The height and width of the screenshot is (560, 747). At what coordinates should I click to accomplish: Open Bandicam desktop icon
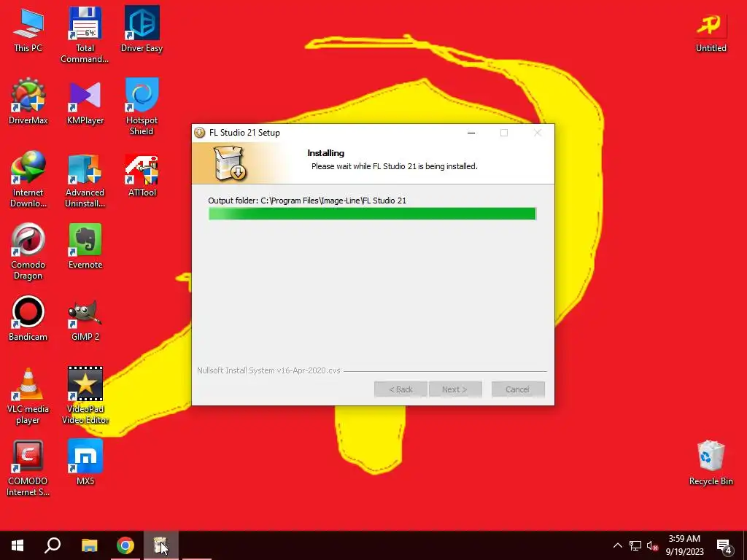click(x=28, y=319)
